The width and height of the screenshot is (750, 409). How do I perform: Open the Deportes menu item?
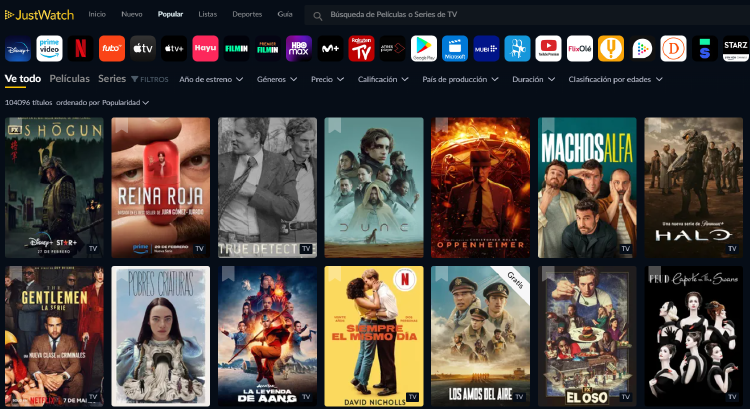(x=247, y=15)
